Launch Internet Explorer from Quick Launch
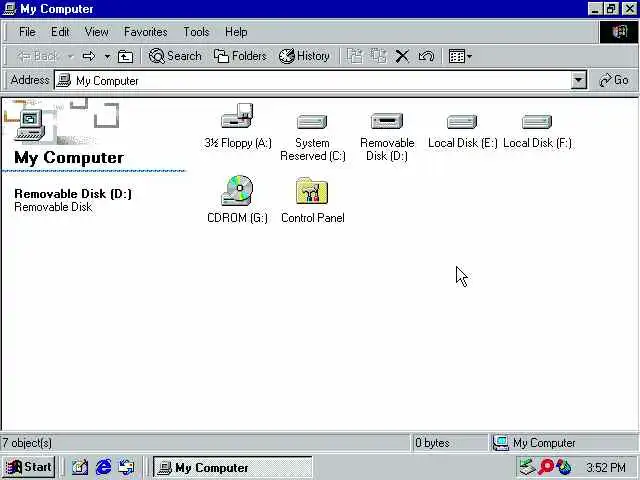 [x=103, y=467]
